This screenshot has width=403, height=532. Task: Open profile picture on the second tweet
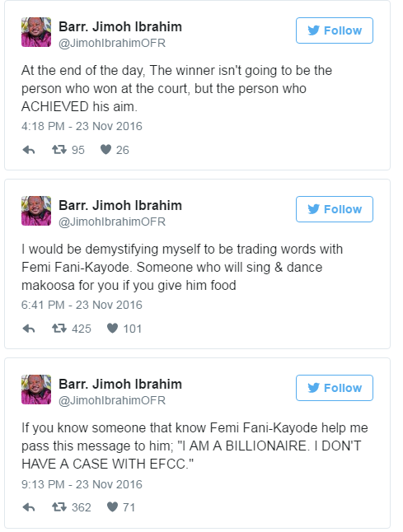coord(36,211)
